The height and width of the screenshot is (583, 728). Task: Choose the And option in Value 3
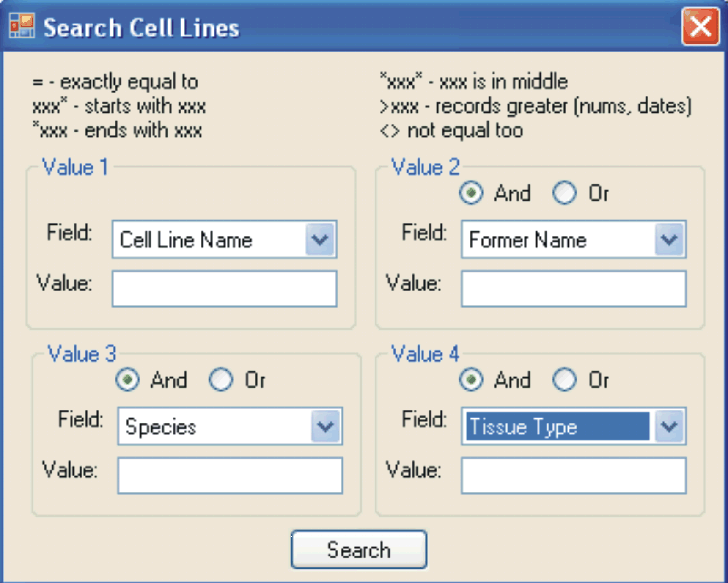pos(127,380)
